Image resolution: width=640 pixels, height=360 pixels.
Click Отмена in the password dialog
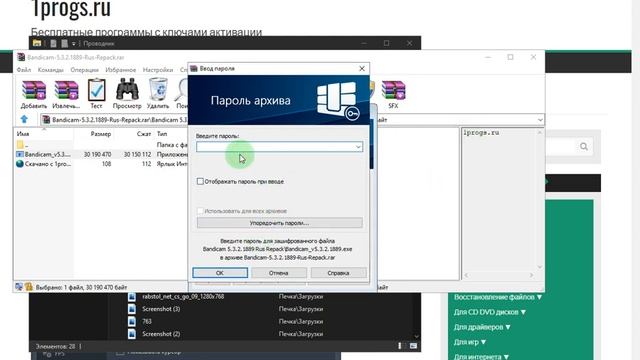279,273
